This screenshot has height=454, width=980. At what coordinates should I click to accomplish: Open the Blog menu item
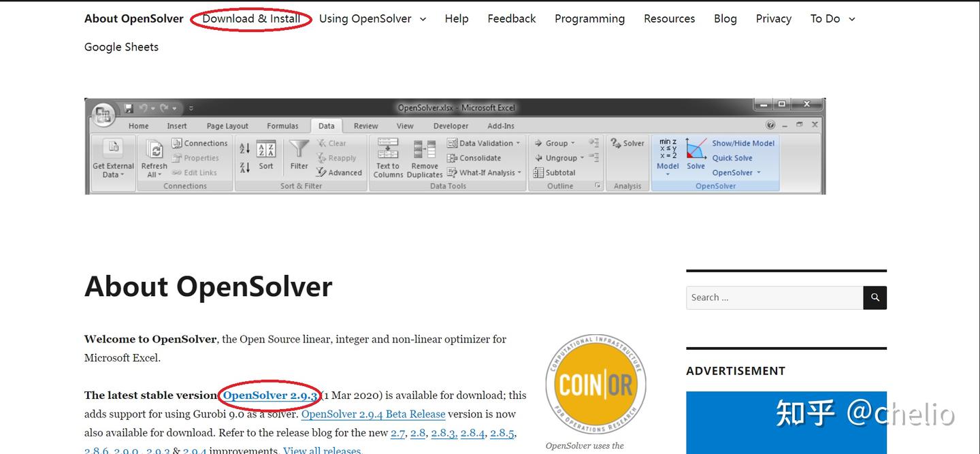[725, 18]
